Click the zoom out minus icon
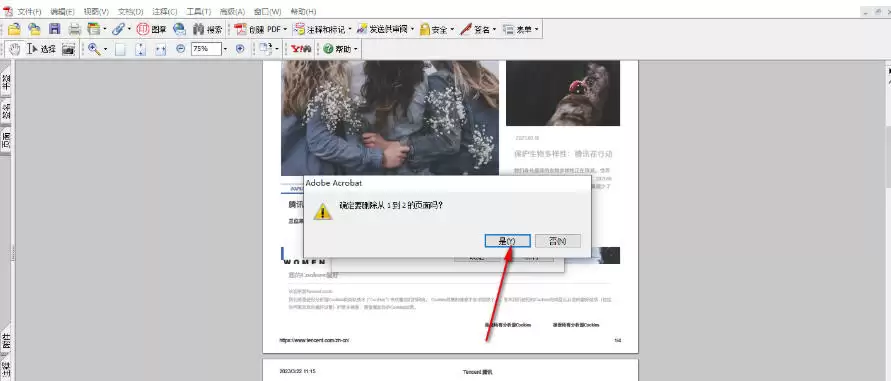Viewport: 891px width, 381px height. [x=181, y=49]
